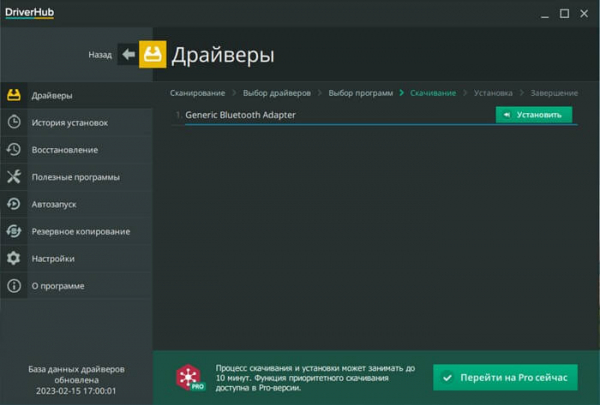Open Резервное копирование section
600x405 pixels.
pos(77,231)
